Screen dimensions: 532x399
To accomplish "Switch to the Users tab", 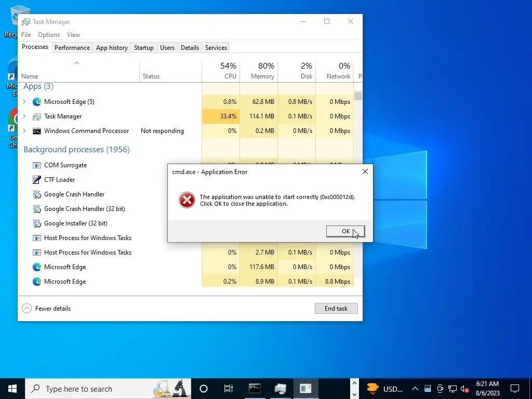I will 167,47.
